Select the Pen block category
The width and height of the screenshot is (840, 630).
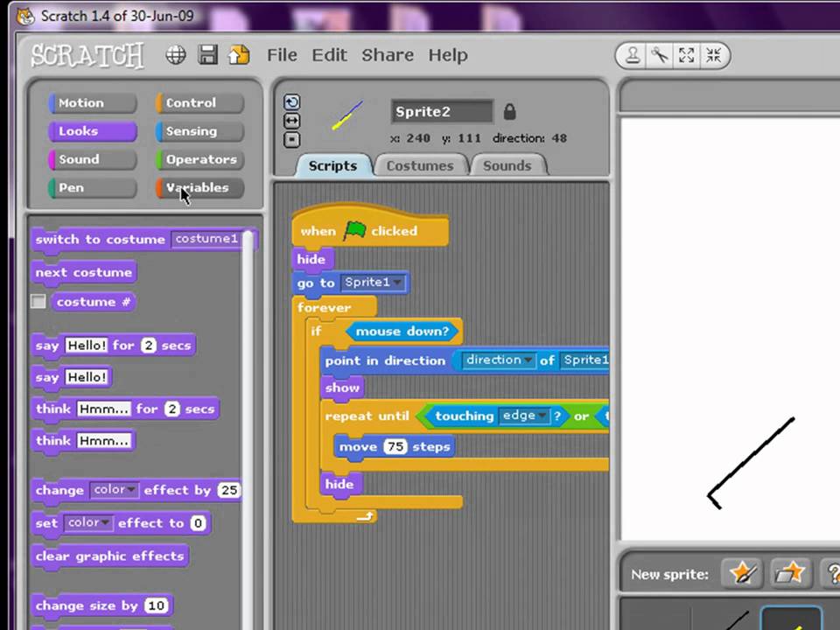[92, 188]
